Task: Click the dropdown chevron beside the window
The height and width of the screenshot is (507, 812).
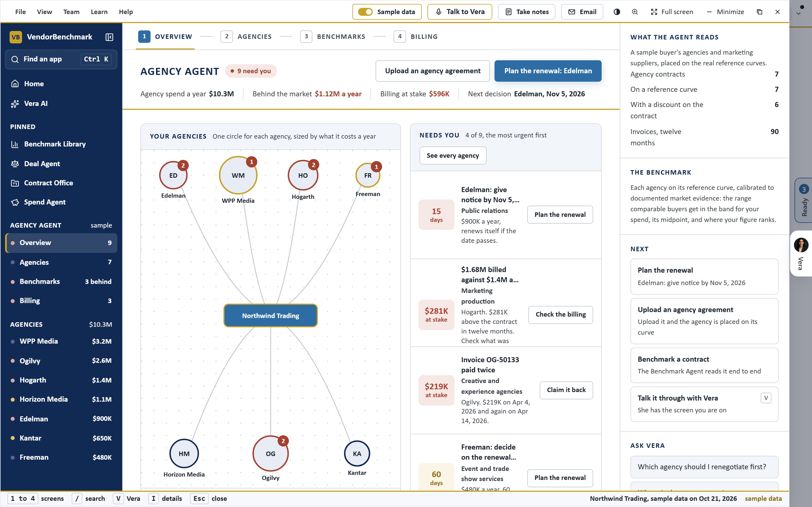Action: click(798, 14)
